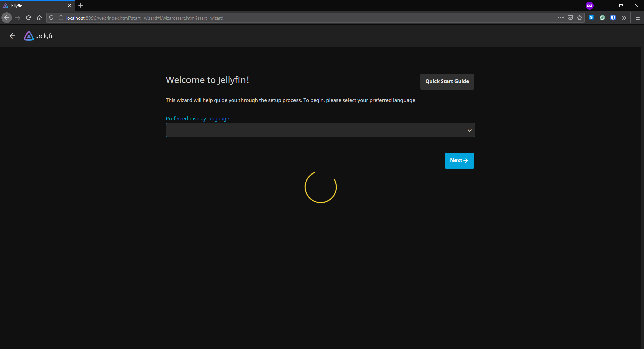This screenshot has width=644, height=349.
Task: Show more toolbar extensions overflow
Action: (x=624, y=18)
